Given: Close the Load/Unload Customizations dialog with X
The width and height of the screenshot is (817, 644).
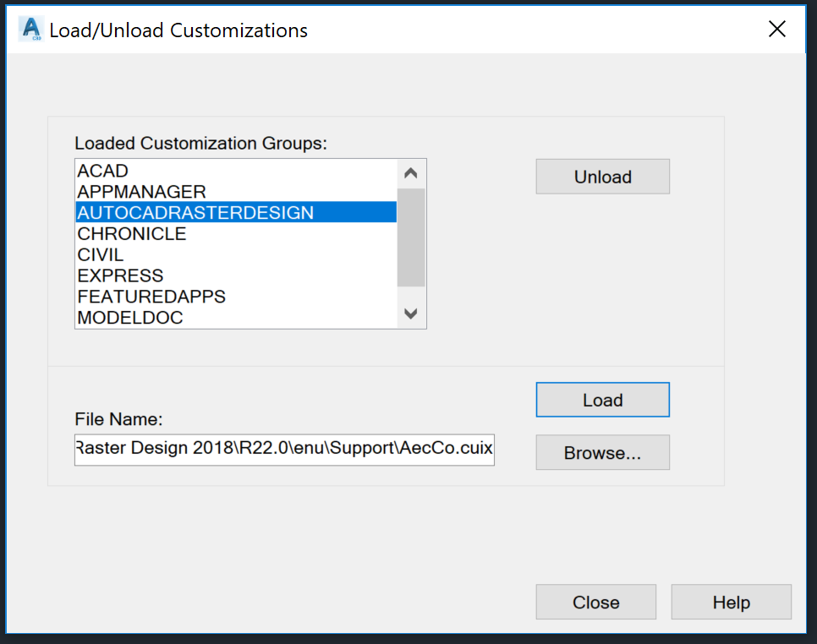Looking at the screenshot, I should point(776,29).
